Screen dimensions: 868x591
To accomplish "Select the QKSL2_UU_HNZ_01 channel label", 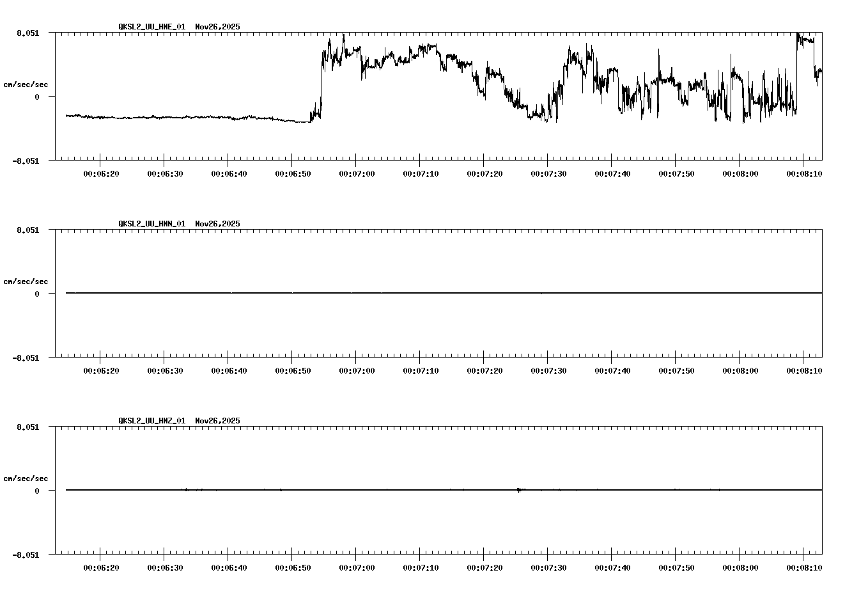I will click(151, 421).
